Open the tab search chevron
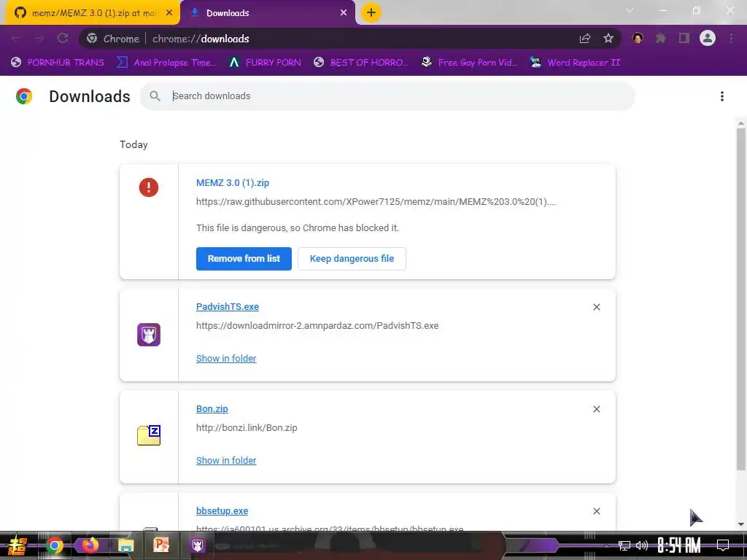Screen dimensions: 747x560 [x=630, y=10]
